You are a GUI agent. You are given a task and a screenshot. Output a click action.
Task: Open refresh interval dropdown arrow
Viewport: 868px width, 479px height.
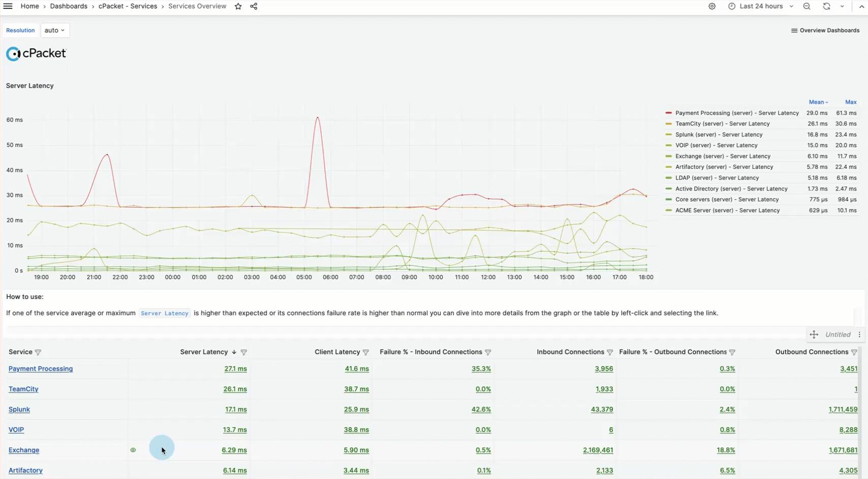(842, 6)
